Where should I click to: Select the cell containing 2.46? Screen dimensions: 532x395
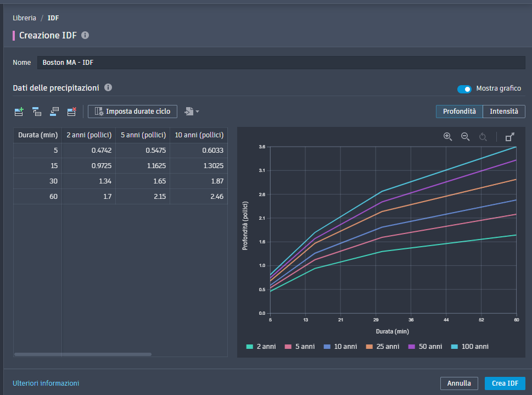point(199,196)
